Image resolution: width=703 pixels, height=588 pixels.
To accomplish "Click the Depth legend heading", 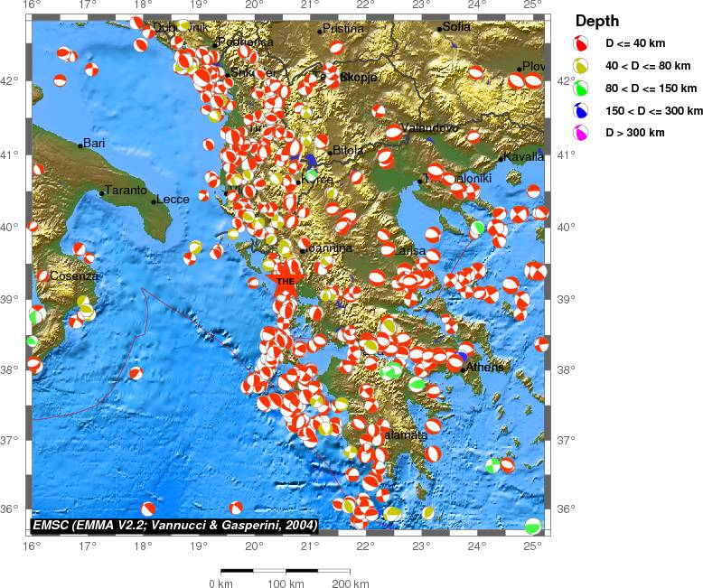I will point(596,20).
